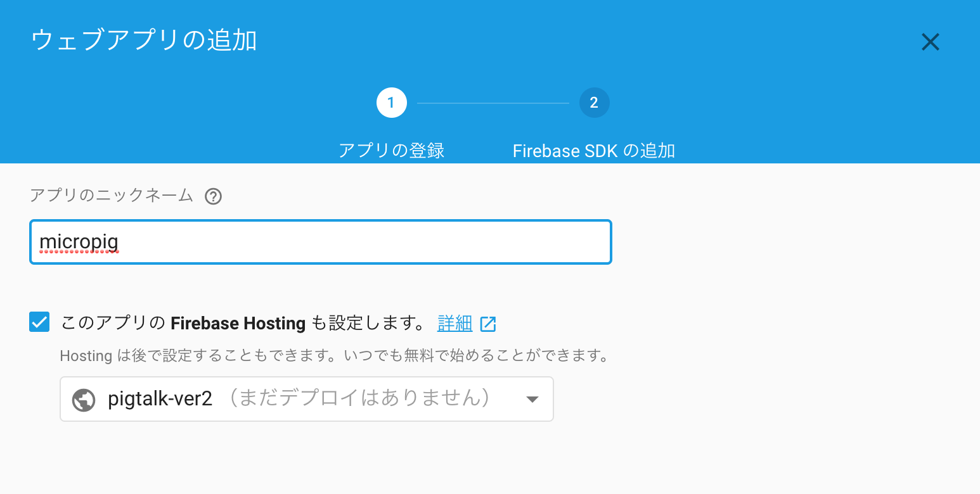980x494 pixels.
Task: Click the question mark icon after アプリのニックネーム
Action: (x=214, y=196)
